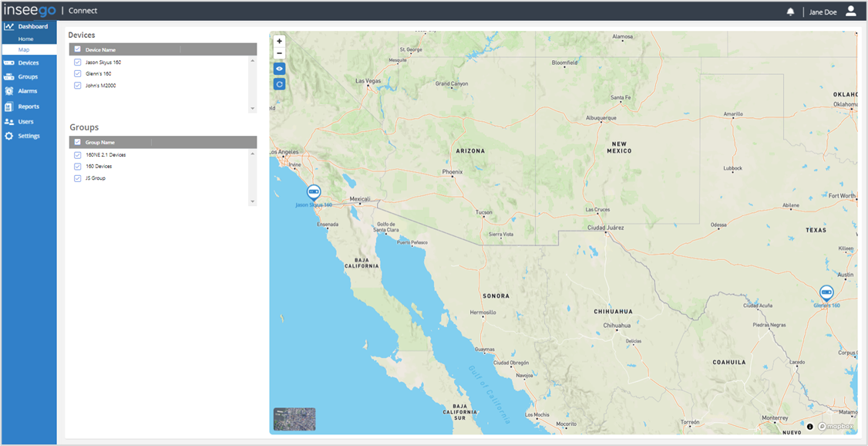Click the Phoenix label on the map

coord(453,172)
